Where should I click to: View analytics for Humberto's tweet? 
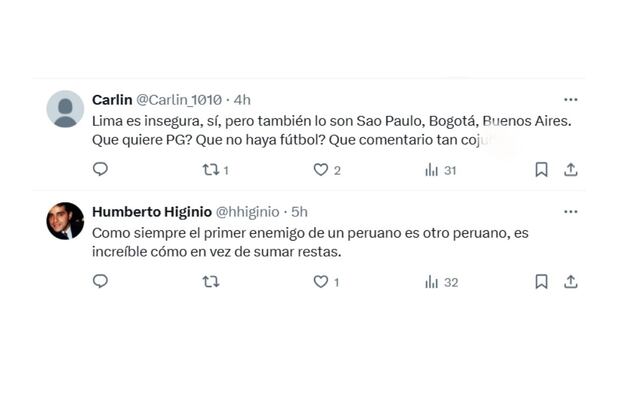pos(432,282)
